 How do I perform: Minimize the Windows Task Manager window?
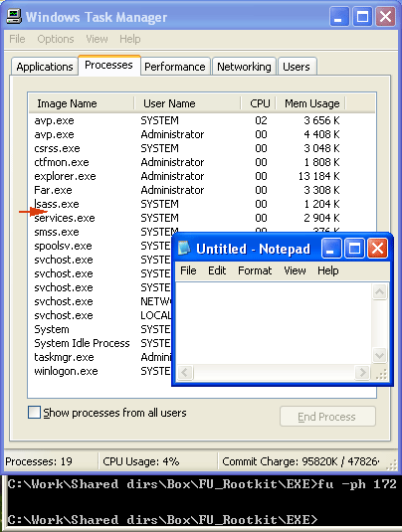[x=338, y=16]
